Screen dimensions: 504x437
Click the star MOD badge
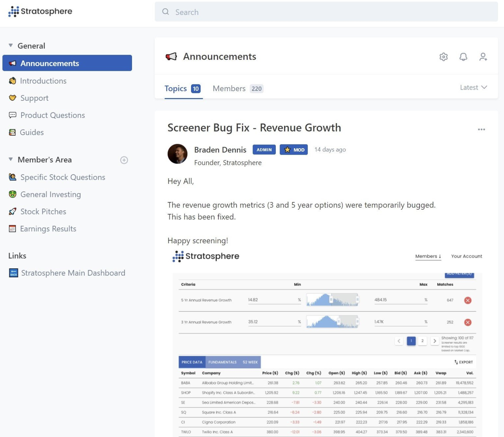pyautogui.click(x=294, y=150)
